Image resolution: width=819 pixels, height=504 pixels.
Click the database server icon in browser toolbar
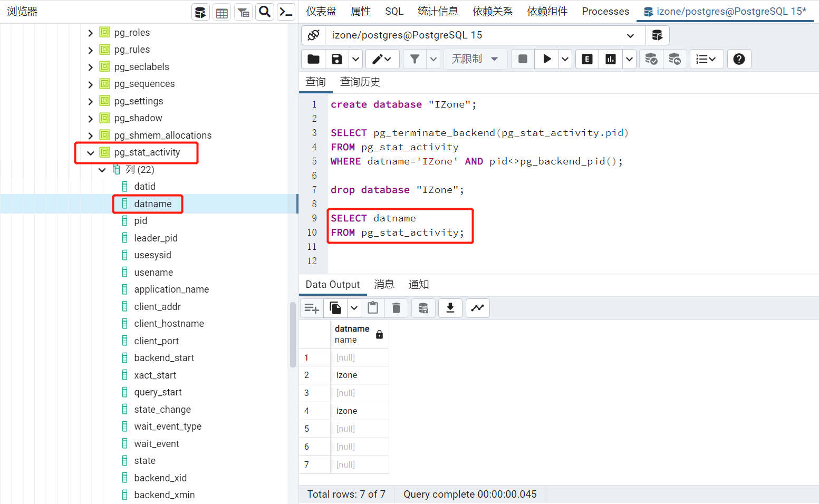point(200,12)
